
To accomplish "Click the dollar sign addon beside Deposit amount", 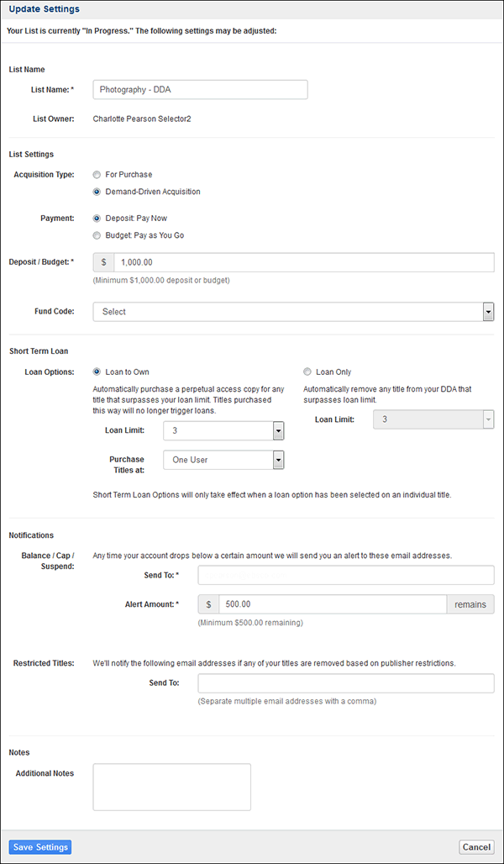I will click(103, 263).
